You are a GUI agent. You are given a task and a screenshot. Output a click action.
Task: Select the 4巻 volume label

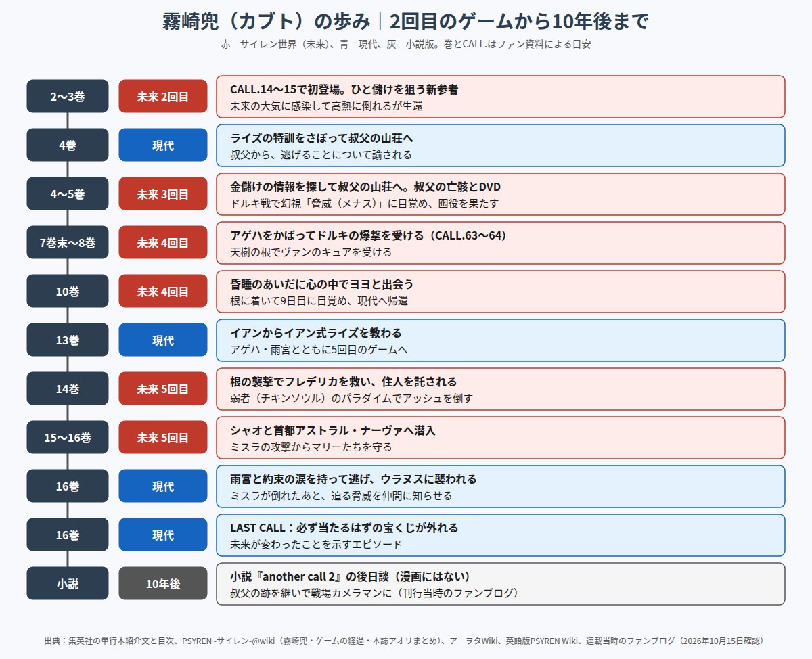68,145
